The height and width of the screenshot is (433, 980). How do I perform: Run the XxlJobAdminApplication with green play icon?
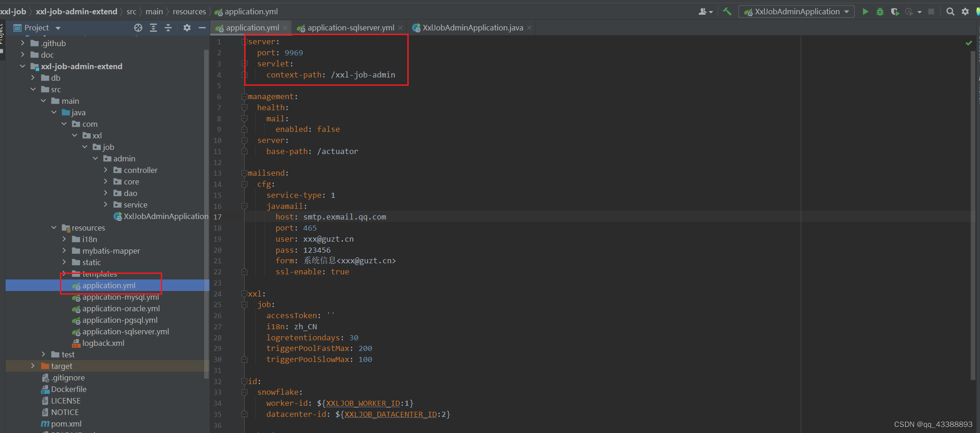click(x=865, y=12)
